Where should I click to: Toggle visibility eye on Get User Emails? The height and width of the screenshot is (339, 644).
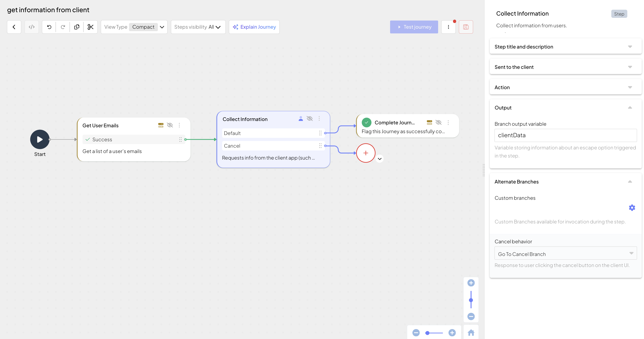click(x=170, y=125)
